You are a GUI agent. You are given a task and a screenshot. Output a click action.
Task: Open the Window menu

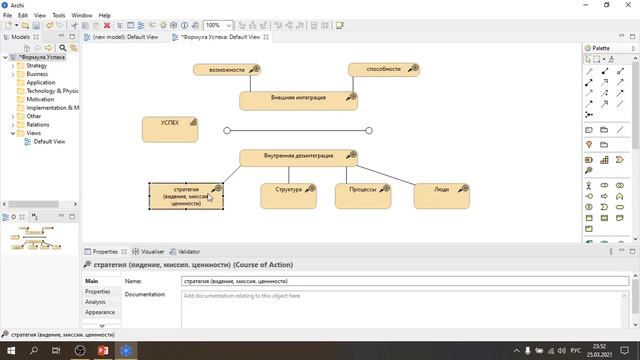(x=82, y=15)
